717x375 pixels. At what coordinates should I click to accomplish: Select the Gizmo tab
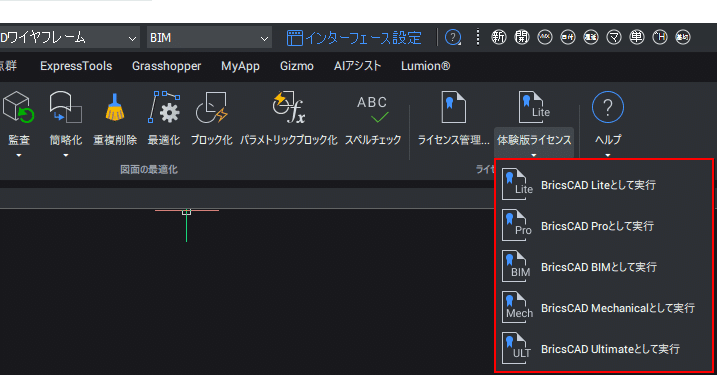click(x=297, y=66)
